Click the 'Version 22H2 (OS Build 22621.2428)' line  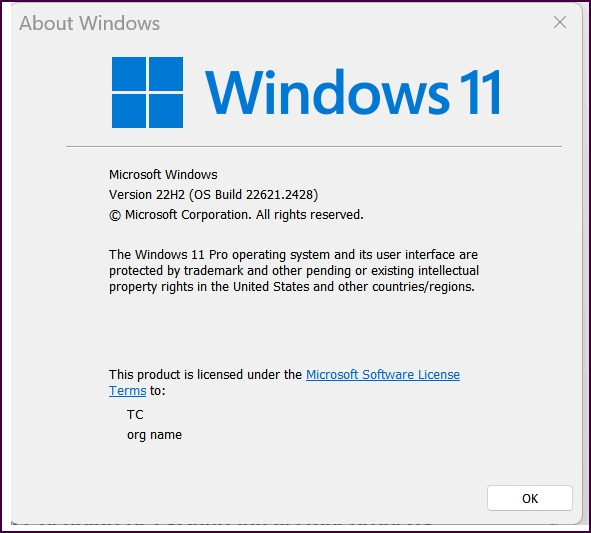point(213,195)
